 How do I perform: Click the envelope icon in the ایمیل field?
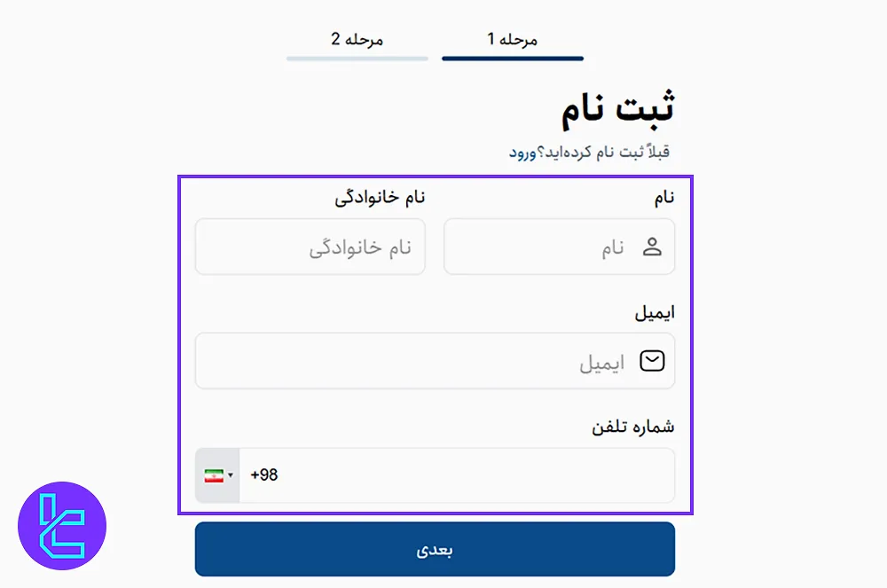(x=653, y=361)
